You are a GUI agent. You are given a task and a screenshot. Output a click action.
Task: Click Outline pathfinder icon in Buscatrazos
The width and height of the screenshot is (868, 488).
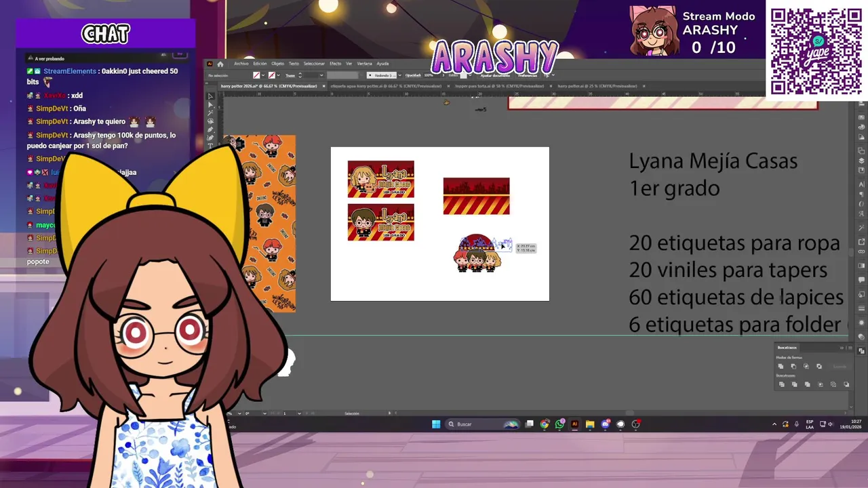point(833,384)
